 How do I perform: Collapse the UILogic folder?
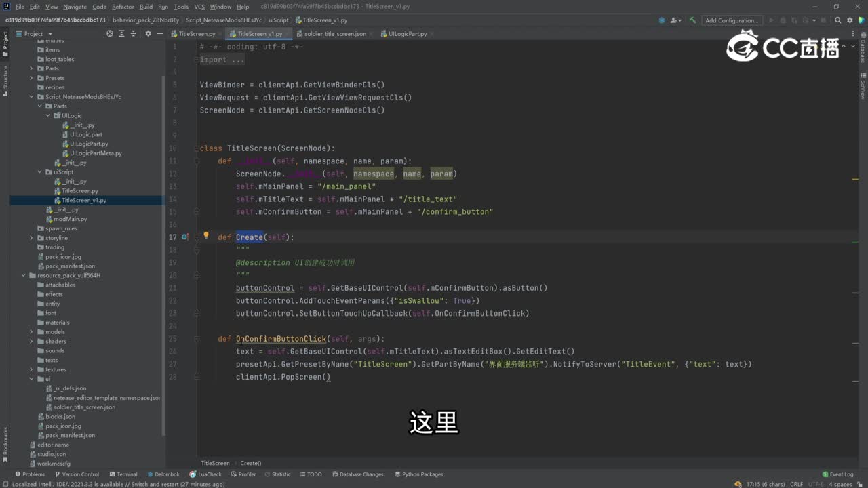pyautogui.click(x=47, y=116)
